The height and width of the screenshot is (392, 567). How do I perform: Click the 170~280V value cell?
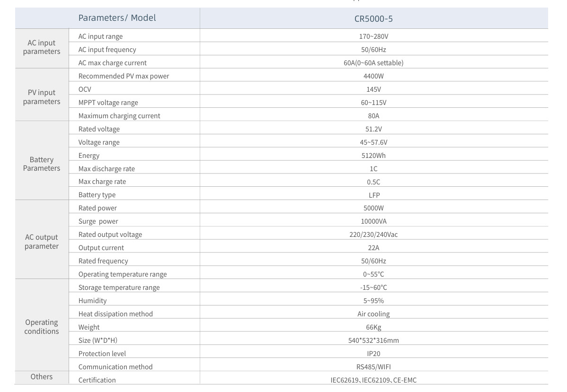[x=373, y=36]
